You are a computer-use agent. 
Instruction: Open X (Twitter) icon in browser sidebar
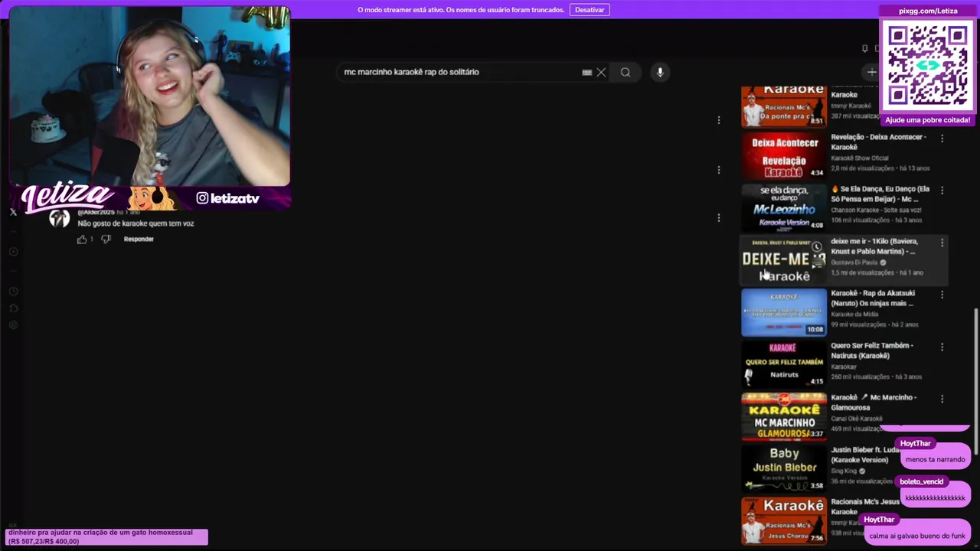click(13, 212)
